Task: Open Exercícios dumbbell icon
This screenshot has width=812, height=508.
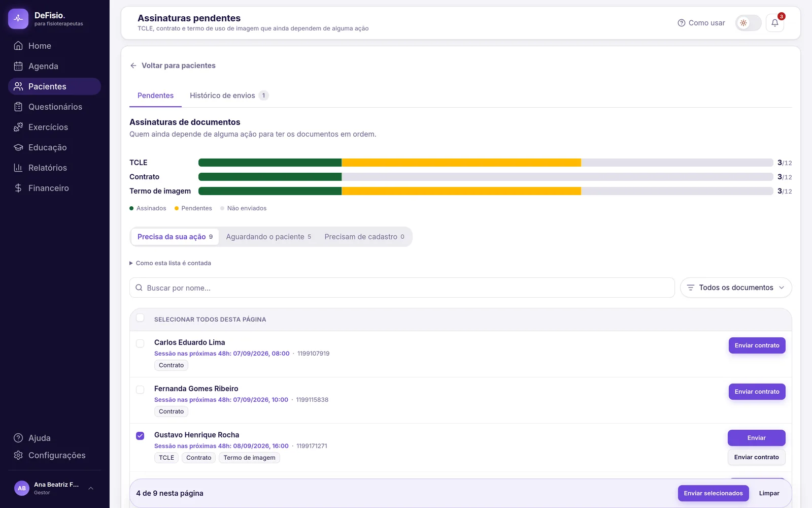Action: tap(18, 127)
